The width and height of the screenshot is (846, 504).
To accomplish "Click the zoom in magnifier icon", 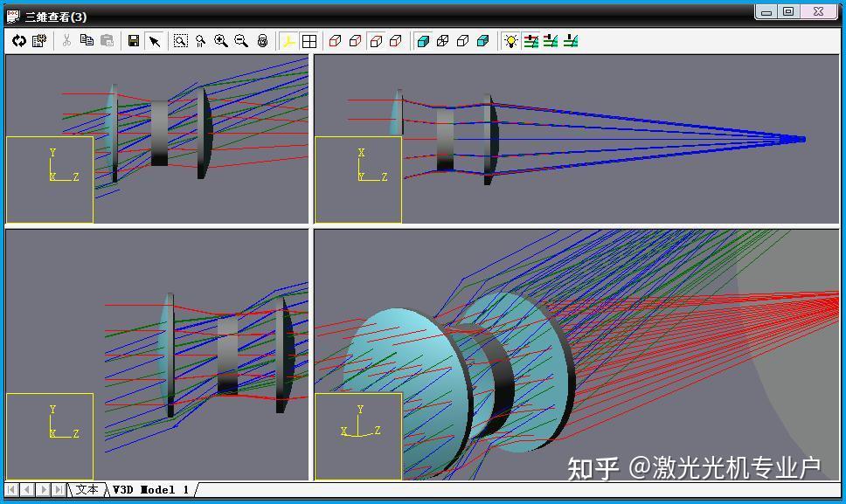I will coord(219,40).
